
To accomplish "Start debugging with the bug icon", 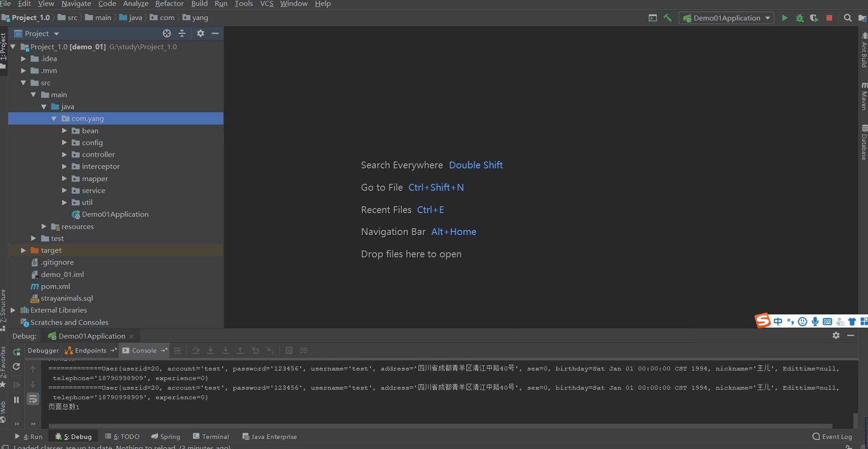I will (x=800, y=18).
